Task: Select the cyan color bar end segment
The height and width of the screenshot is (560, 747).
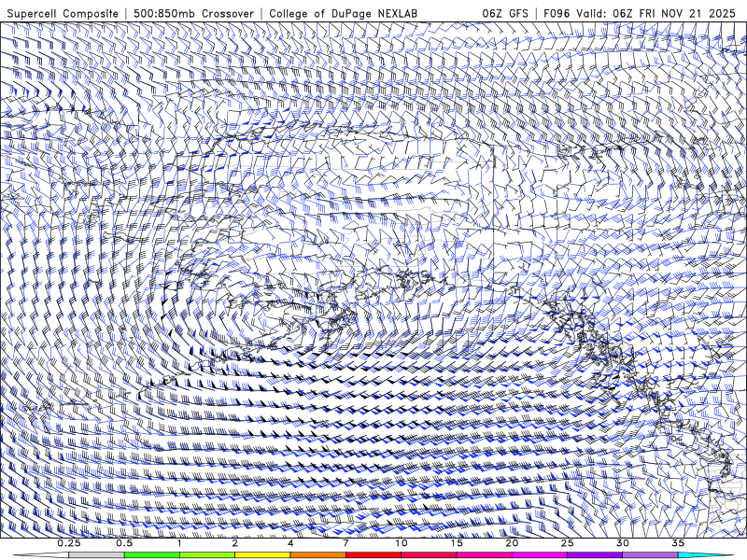Action: (705, 555)
